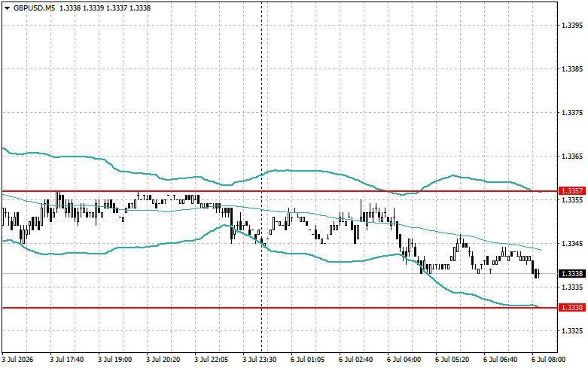588x368 pixels.
Task: Click the 3 Jul 23:30 time label
Action: click(260, 360)
